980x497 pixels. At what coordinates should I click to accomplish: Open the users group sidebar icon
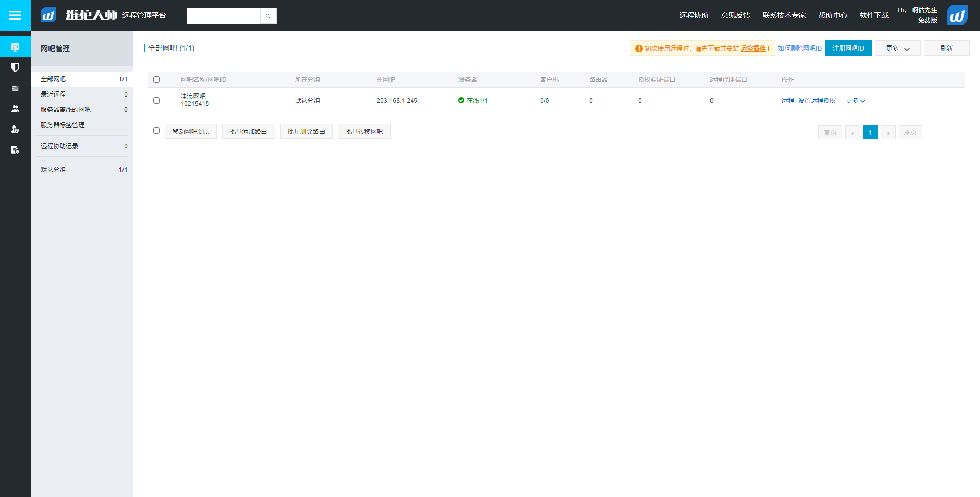coord(15,109)
